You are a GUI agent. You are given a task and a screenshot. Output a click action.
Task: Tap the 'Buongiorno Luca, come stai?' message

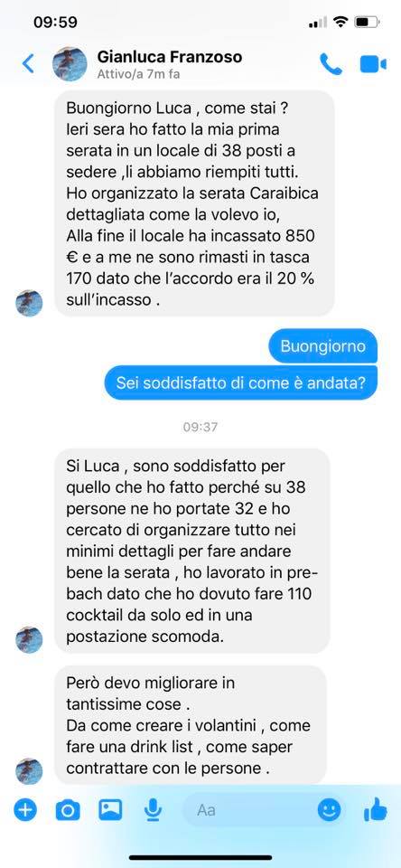tap(194, 203)
